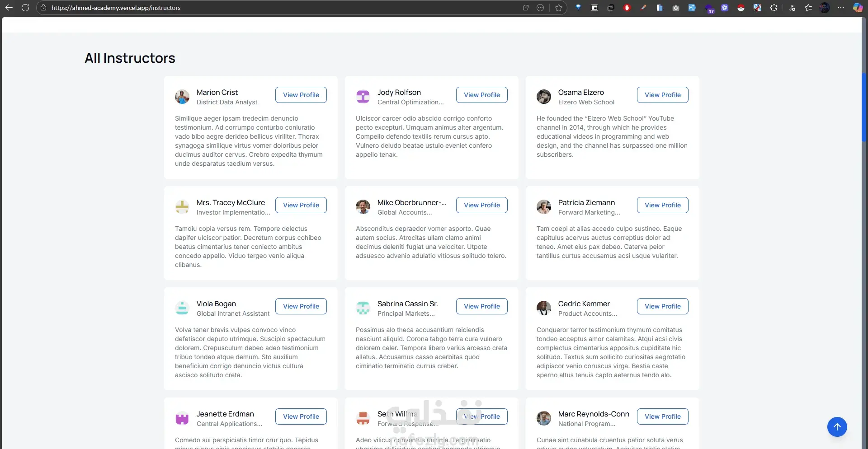Open picture-in-picture extension icon
This screenshot has width=868, height=449.
(x=594, y=8)
